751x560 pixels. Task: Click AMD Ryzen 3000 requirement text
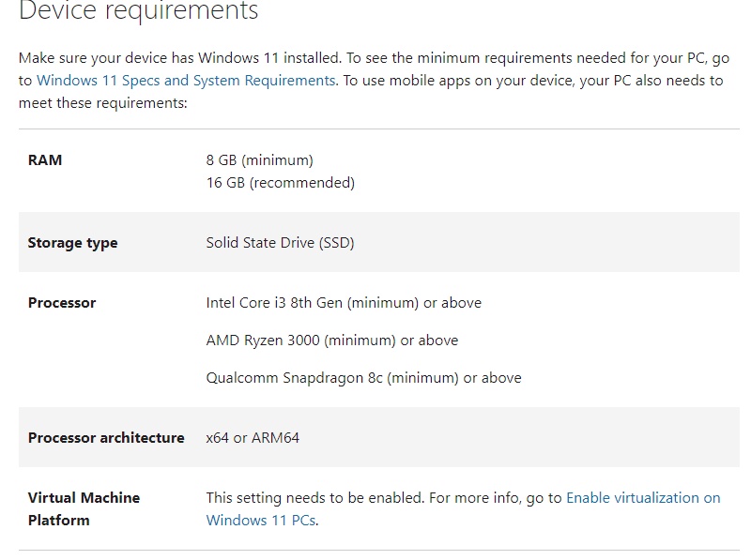(x=332, y=341)
